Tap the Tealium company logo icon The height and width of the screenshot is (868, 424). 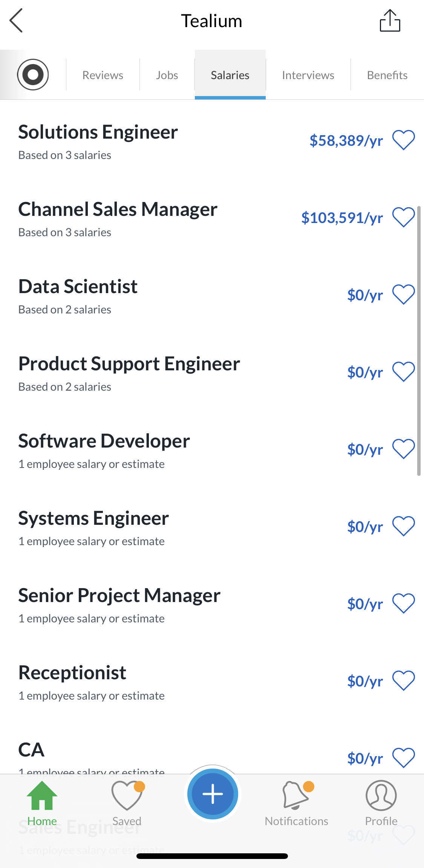click(x=33, y=75)
